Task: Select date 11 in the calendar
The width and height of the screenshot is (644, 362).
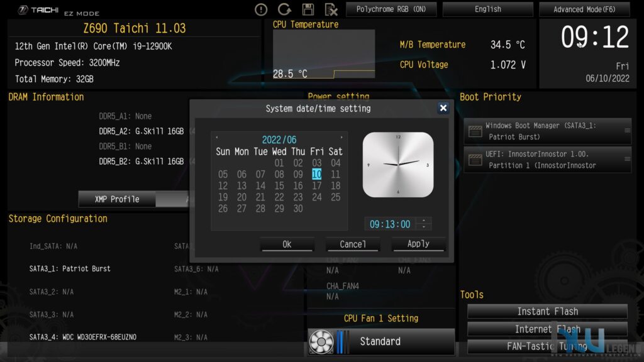Action: coord(336,175)
